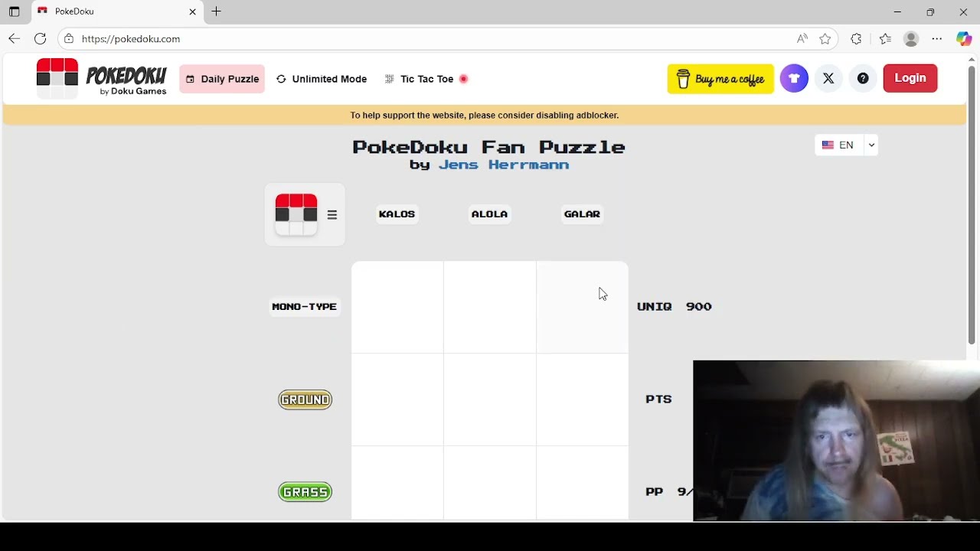Select the Mono-Type and Alola grid cell
The width and height of the screenshot is (980, 551).
(490, 307)
